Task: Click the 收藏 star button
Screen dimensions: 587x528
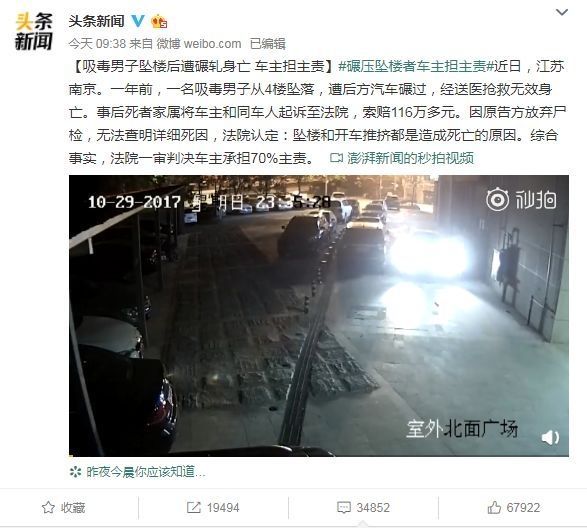Action: [x=63, y=508]
